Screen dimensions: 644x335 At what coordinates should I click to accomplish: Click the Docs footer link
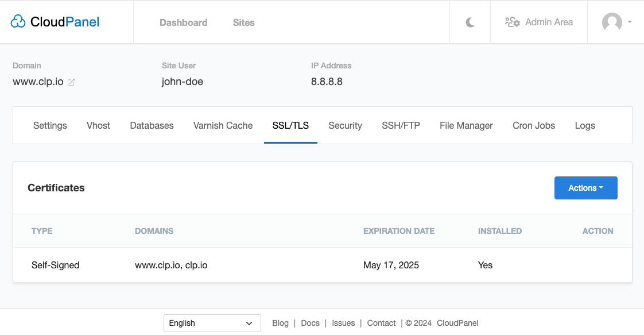point(310,323)
